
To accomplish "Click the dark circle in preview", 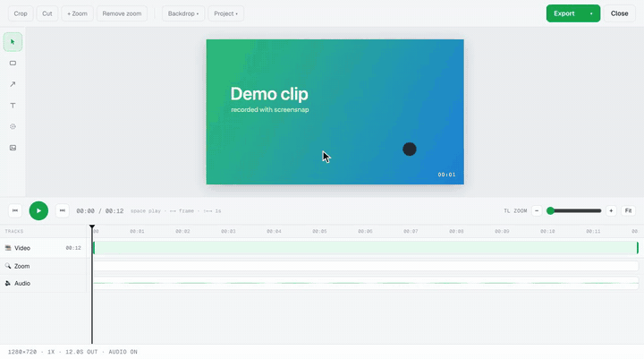I will tap(410, 149).
